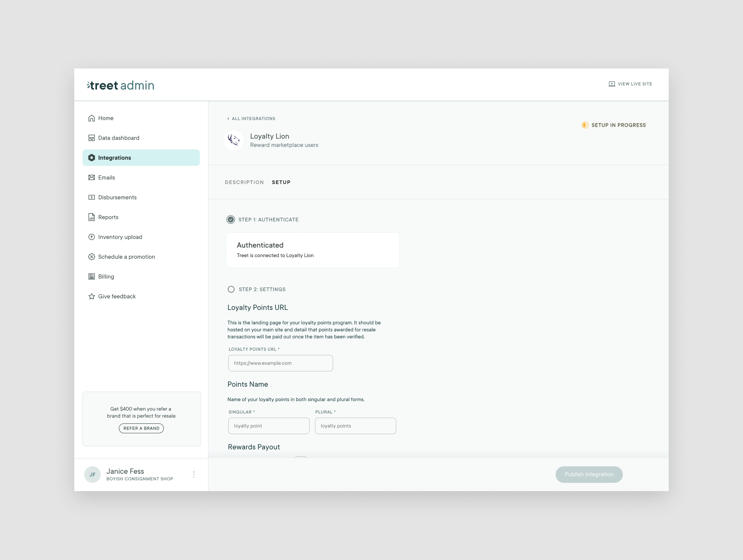
Task: Focus the Singular points name field
Action: (x=269, y=426)
